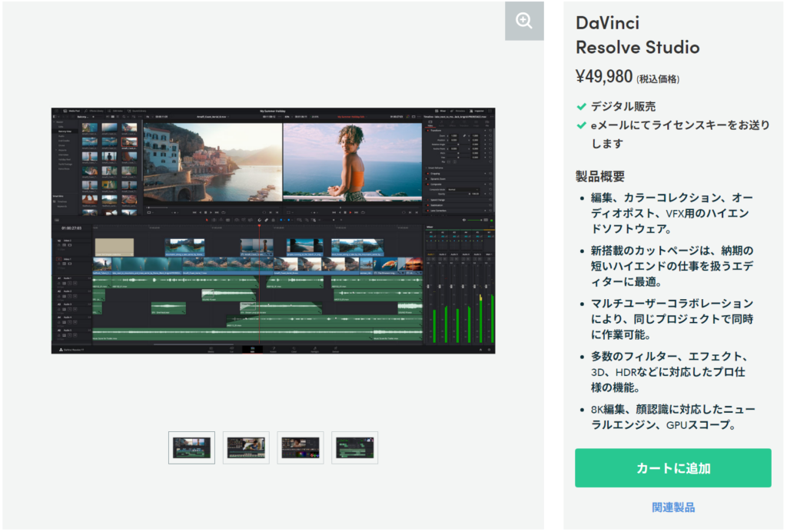Click the bullet starting with 新搭載のカットページ

672,266
